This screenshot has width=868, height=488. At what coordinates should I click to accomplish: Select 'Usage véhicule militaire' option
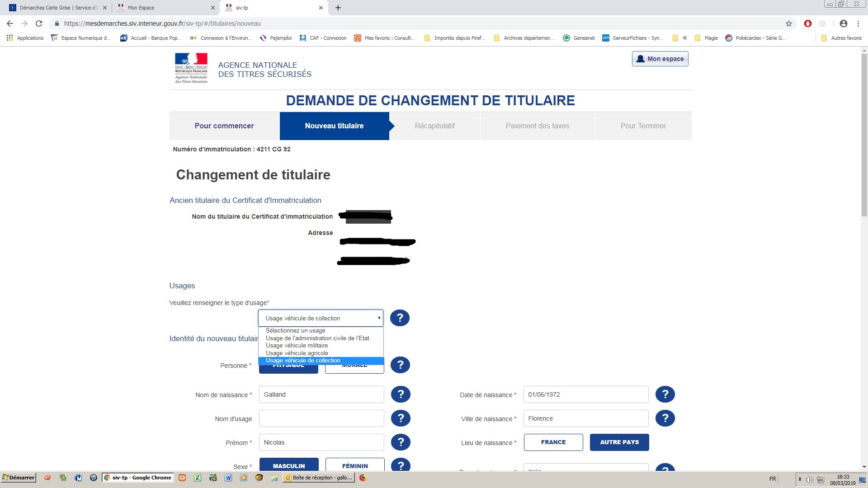(x=297, y=346)
